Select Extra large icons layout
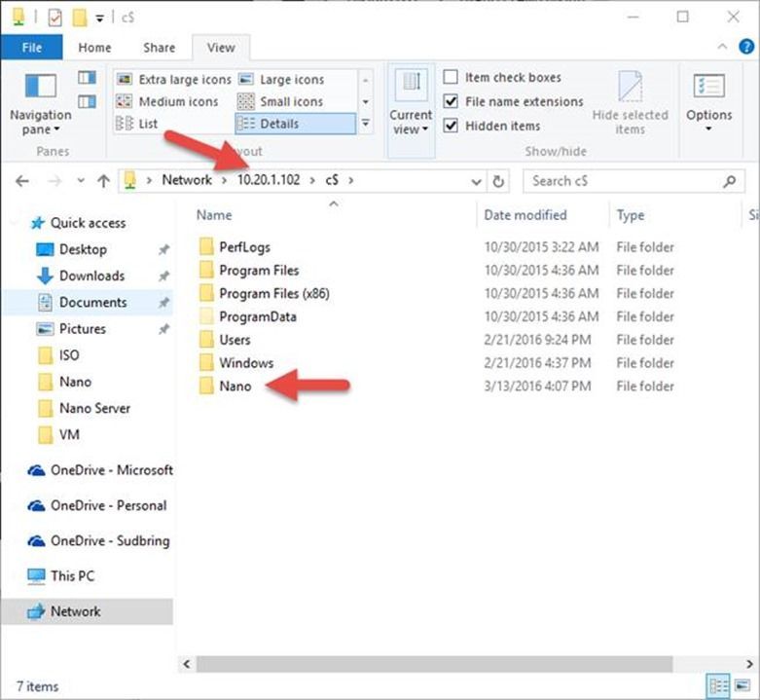 (174, 79)
